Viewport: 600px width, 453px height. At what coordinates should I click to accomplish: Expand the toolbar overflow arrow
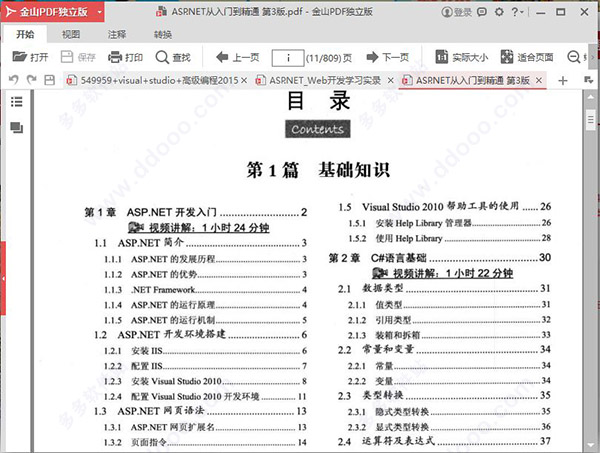click(x=592, y=57)
